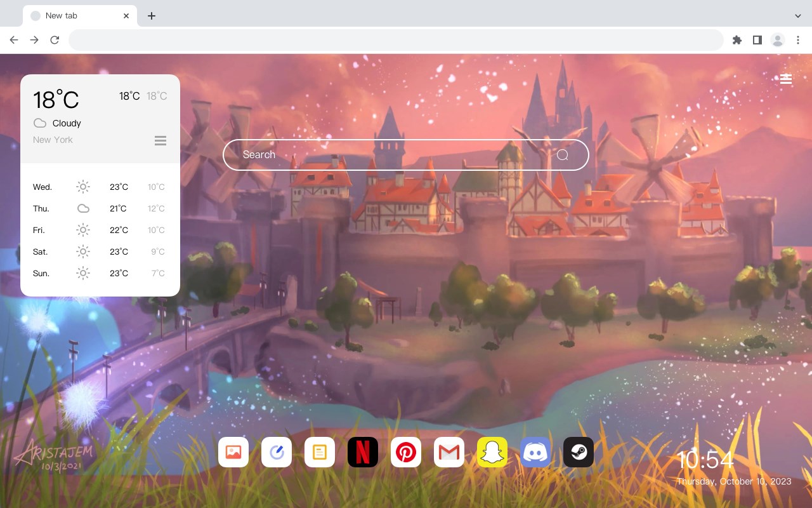This screenshot has height=508, width=812.
Task: Click the Thursday cloudy forecast icon
Action: 83,208
